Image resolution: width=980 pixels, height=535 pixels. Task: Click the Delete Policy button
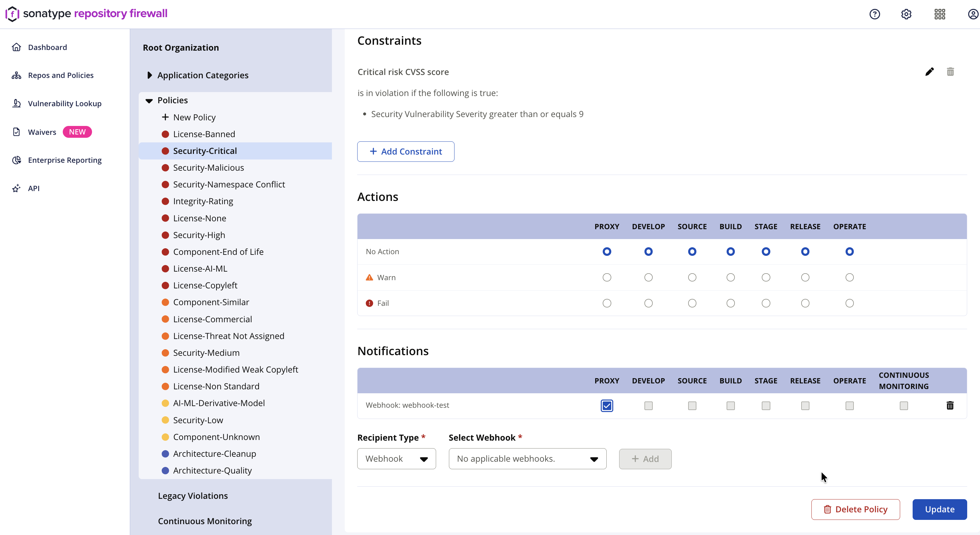[x=855, y=509]
